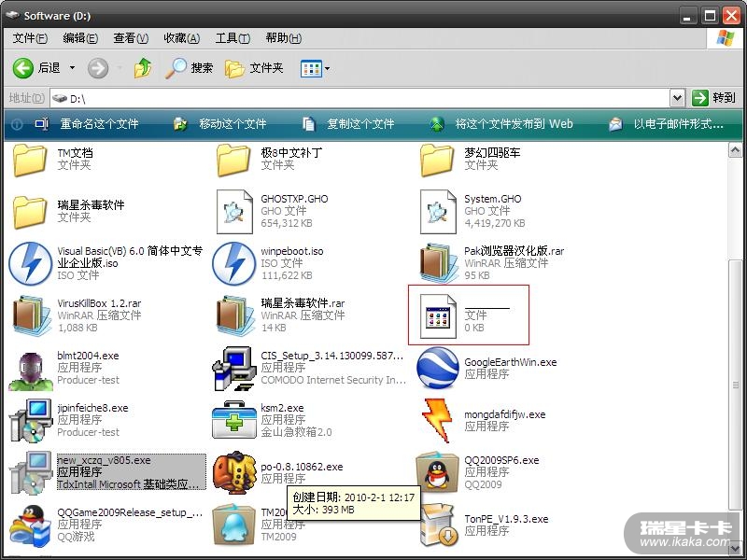747x560 pixels.
Task: Select the Visual Basic 6.0 iso icon
Action: pyautogui.click(x=31, y=263)
